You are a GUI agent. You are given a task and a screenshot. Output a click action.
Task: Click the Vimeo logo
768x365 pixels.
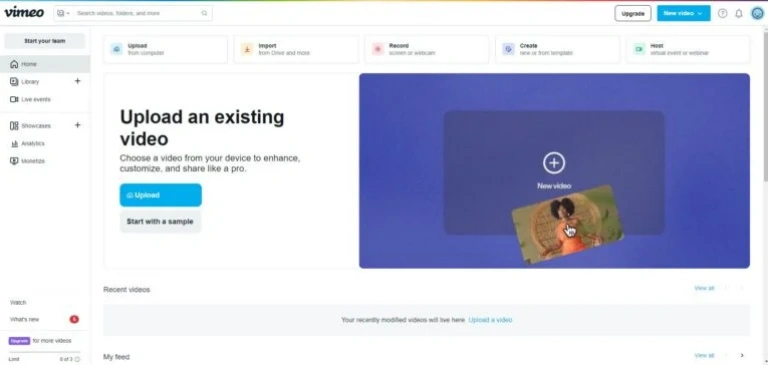pos(24,12)
